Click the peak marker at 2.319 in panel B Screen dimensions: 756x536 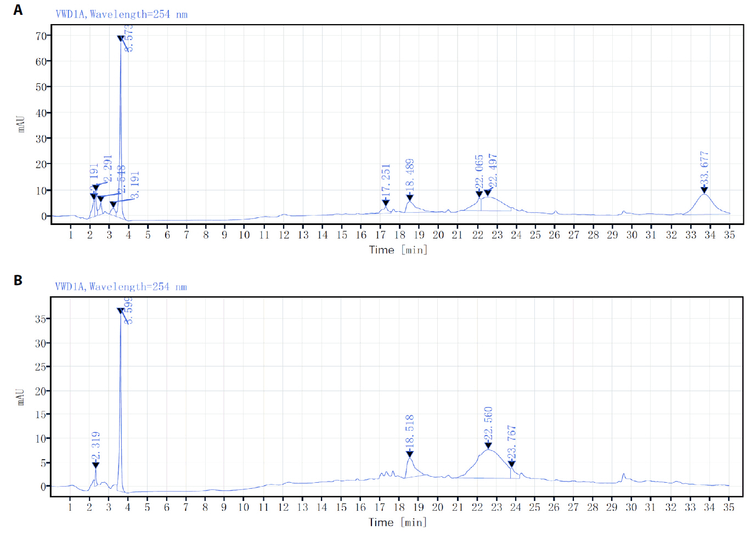point(95,464)
